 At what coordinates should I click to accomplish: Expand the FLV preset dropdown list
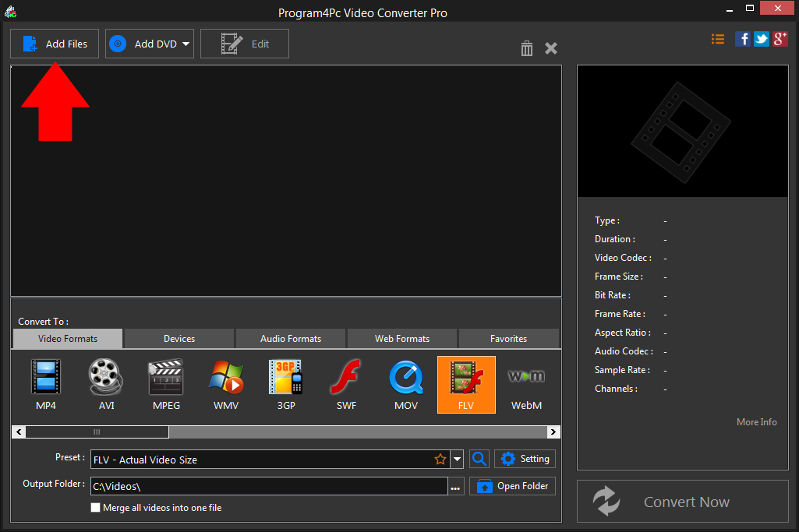tap(458, 459)
